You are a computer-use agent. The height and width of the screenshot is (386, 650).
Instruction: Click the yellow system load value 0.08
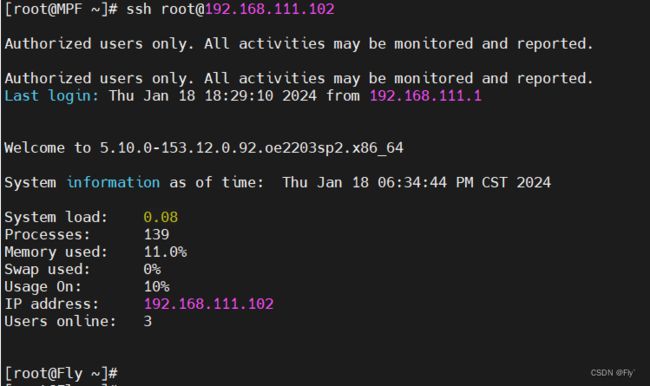(x=161, y=217)
